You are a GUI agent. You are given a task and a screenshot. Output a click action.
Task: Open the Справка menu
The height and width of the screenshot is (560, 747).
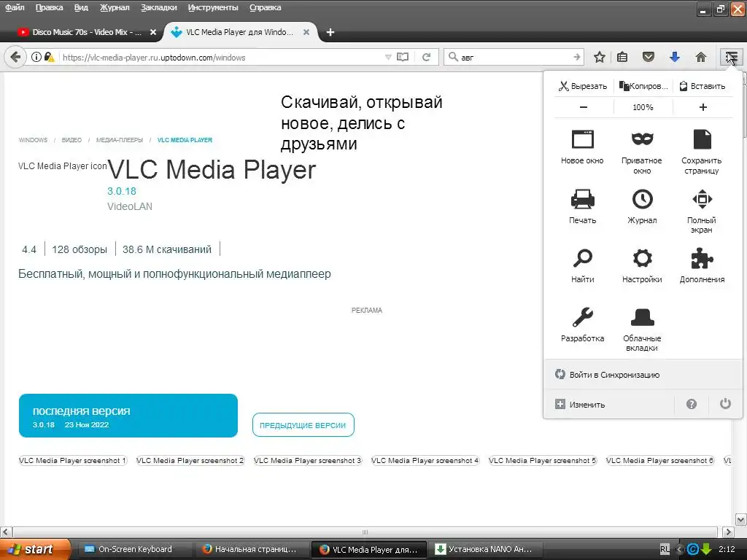coord(266,7)
